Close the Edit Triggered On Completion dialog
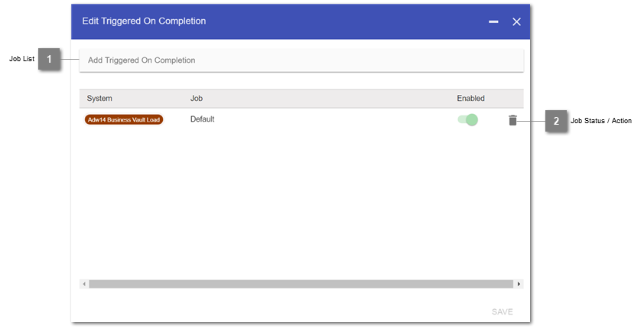 516,21
